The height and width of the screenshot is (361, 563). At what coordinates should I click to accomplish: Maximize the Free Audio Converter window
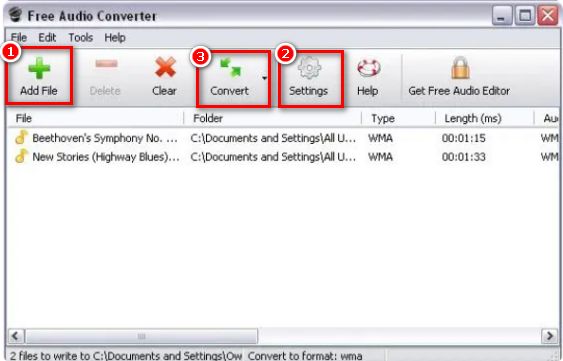coord(525,15)
